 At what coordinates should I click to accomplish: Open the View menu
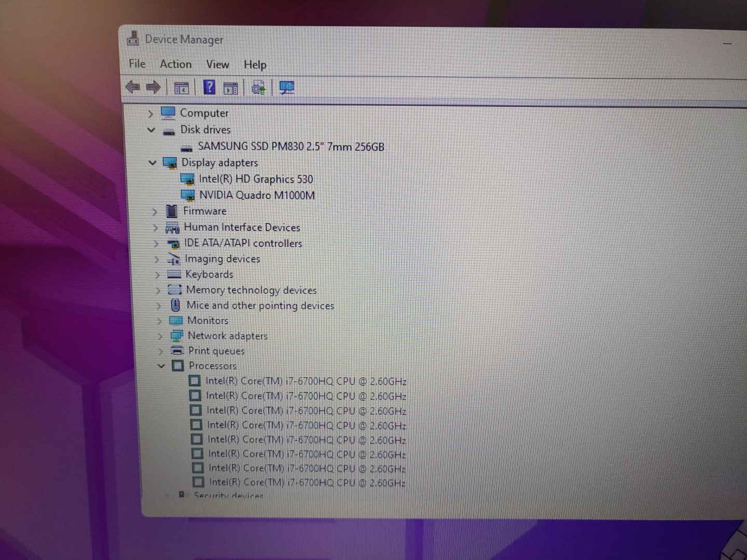pos(217,64)
